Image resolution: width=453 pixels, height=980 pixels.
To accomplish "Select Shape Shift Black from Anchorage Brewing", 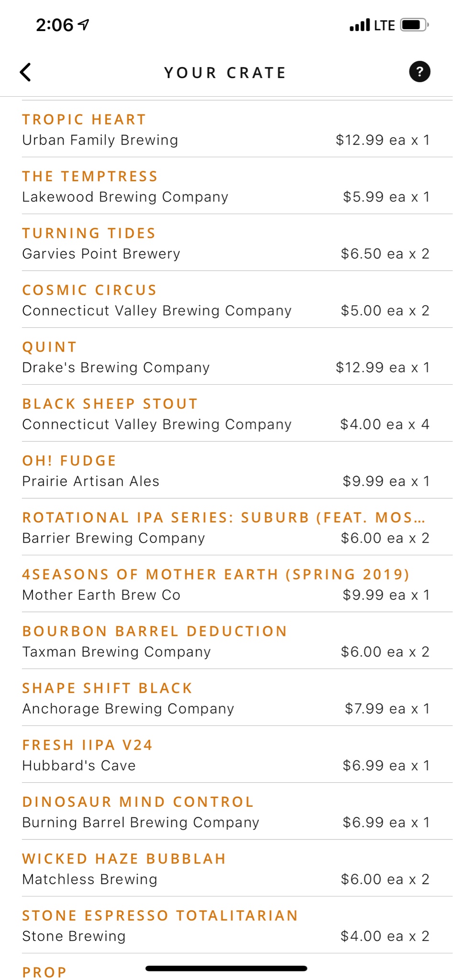I will tap(226, 698).
